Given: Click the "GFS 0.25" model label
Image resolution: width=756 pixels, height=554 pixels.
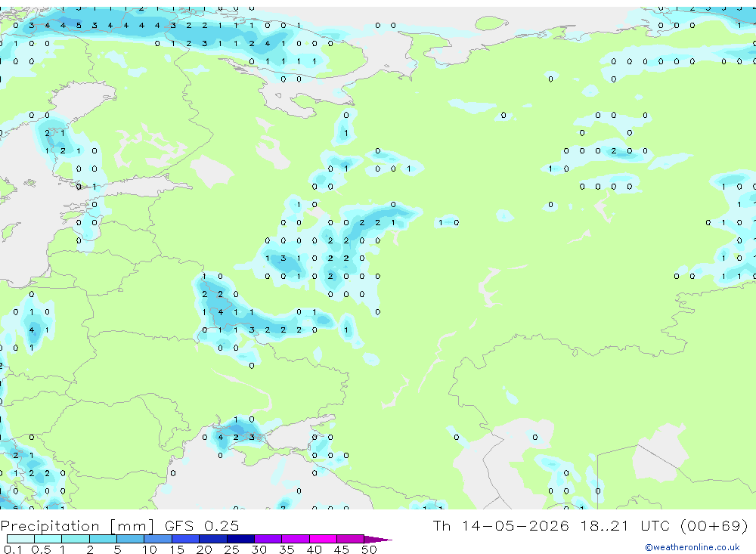Looking at the screenshot, I should click(x=202, y=525).
